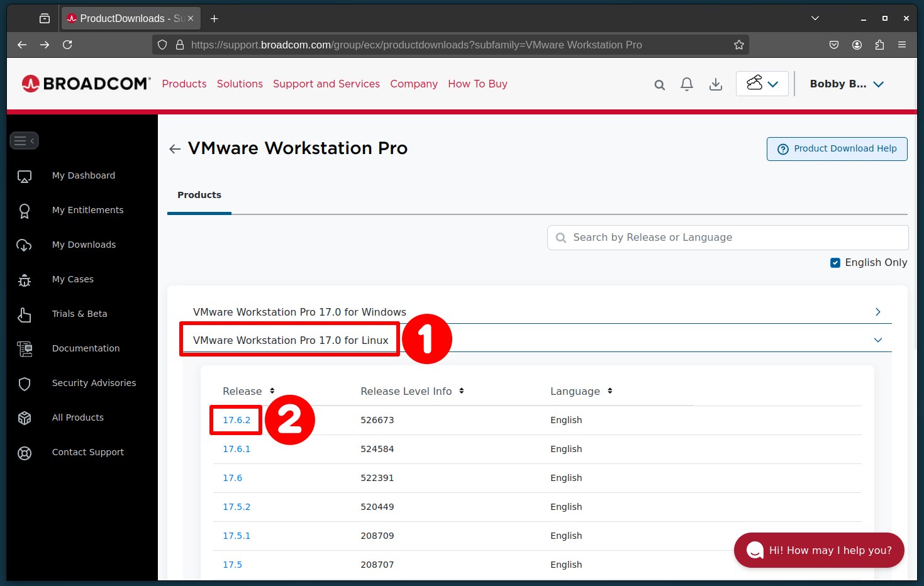Image resolution: width=924 pixels, height=586 pixels.
Task: Click the Contact Support lifebuoy icon
Action: pos(25,453)
